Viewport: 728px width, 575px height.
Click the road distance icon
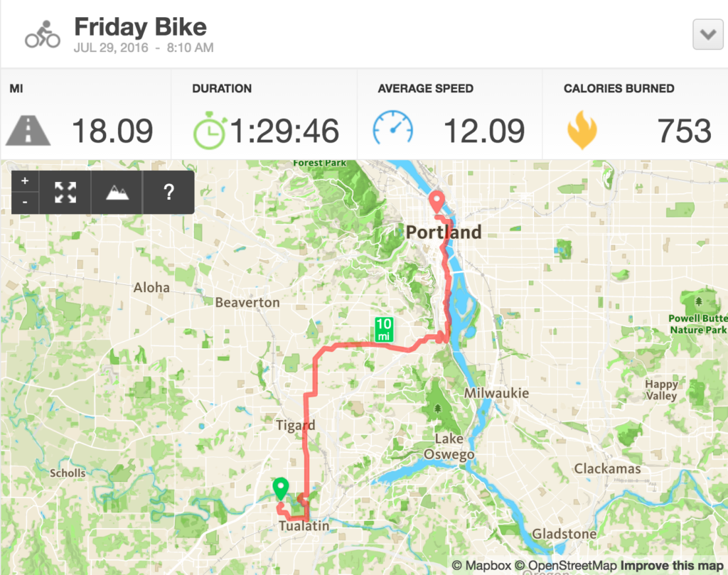[28, 131]
